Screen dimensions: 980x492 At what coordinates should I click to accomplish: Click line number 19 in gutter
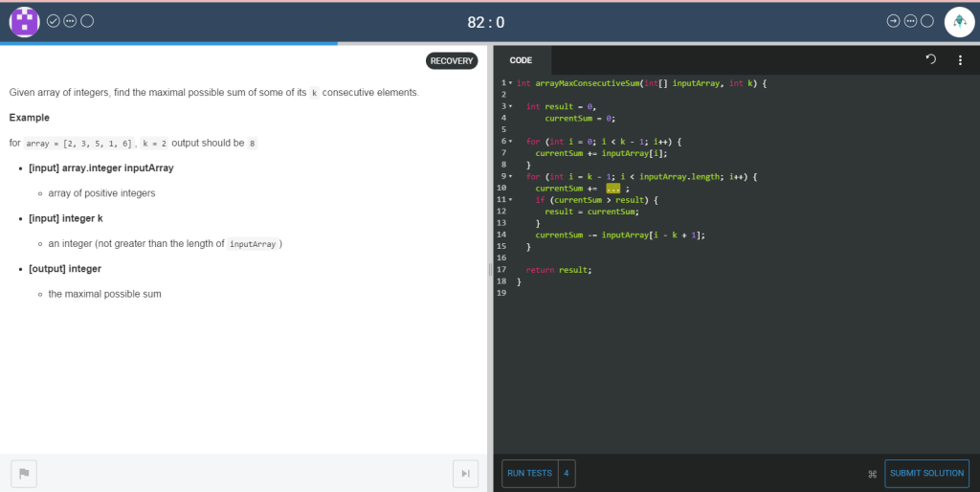click(501, 293)
